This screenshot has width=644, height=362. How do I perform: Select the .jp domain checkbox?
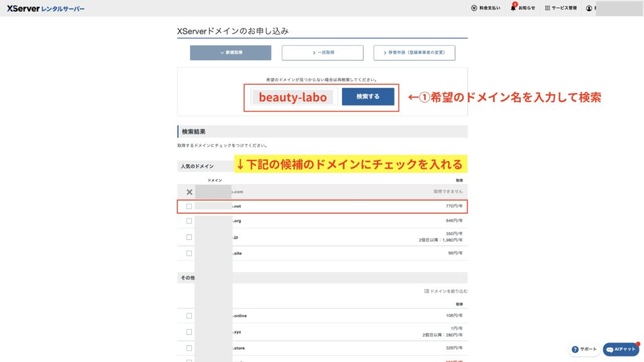coord(189,237)
